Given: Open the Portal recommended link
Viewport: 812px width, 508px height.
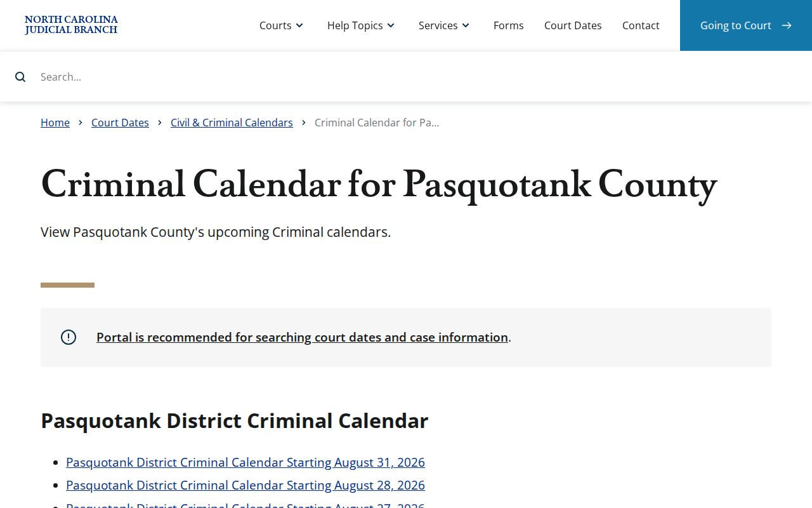Looking at the screenshot, I should (302, 337).
